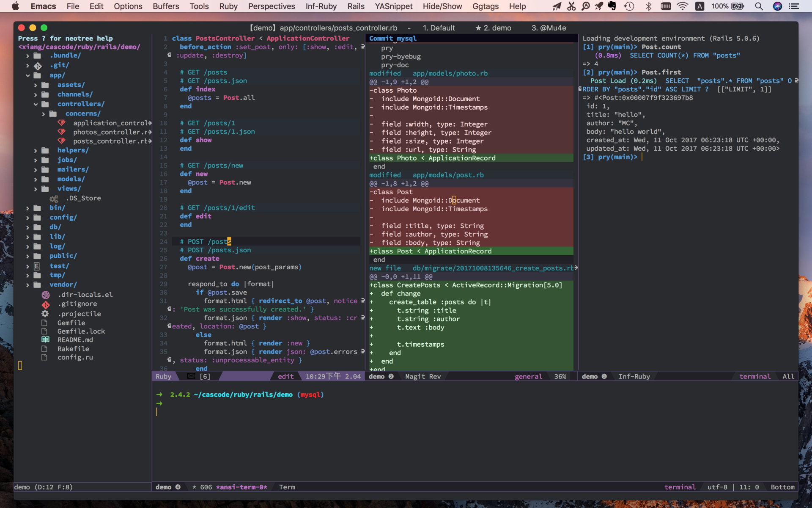Viewport: 812px width, 508px height.
Task: Open Gemfile in the file tree
Action: (71, 323)
